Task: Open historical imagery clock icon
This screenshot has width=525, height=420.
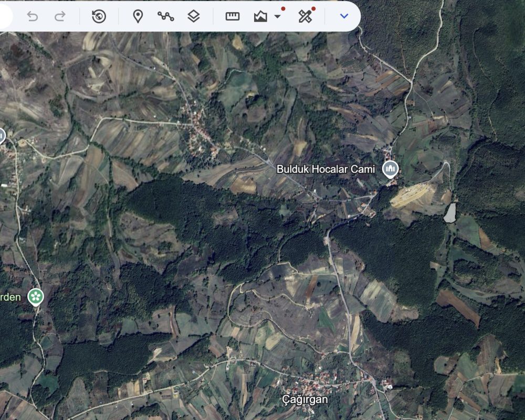Action: tap(99, 16)
